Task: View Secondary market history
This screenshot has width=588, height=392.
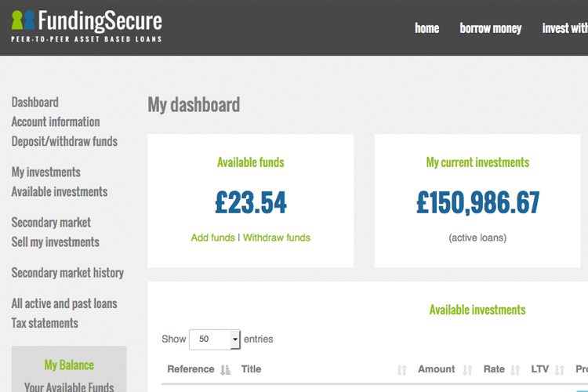Action: [67, 273]
